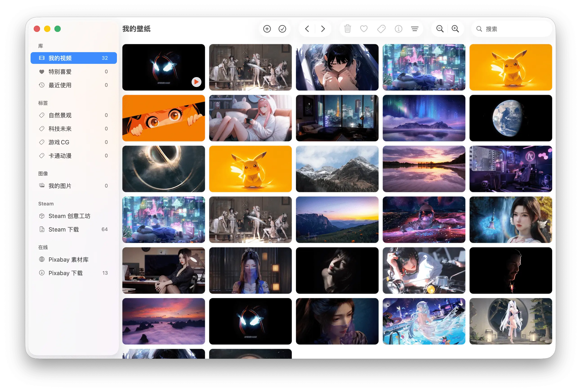Screen dimensions: 581x392
Task: Select the snowy mountain peaks wallpaper
Action: 337,169
